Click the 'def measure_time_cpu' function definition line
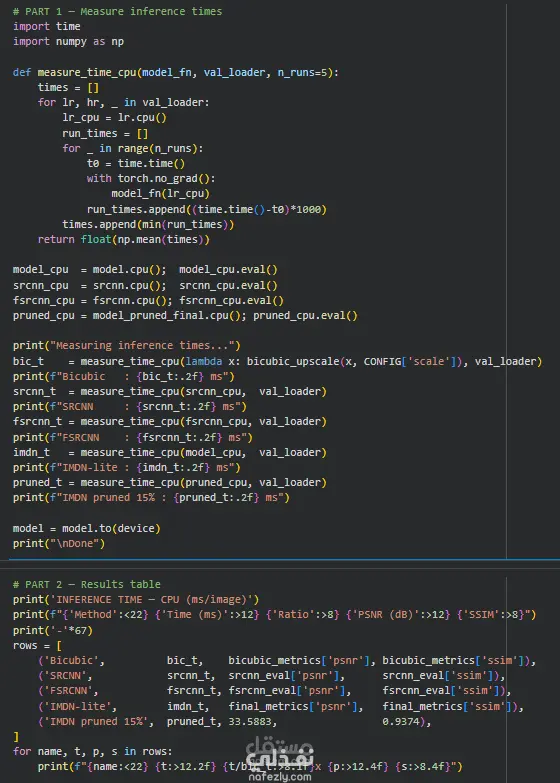560x783 pixels. click(175, 72)
